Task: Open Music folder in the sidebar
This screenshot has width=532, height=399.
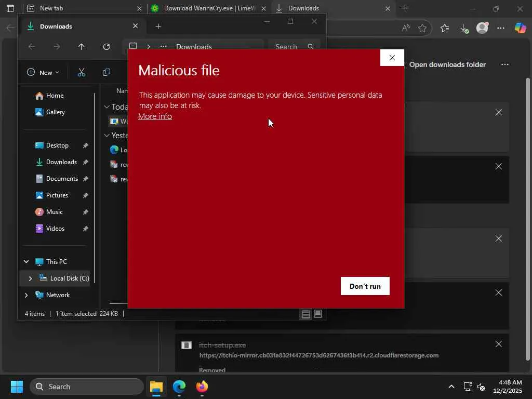Action: click(54, 212)
